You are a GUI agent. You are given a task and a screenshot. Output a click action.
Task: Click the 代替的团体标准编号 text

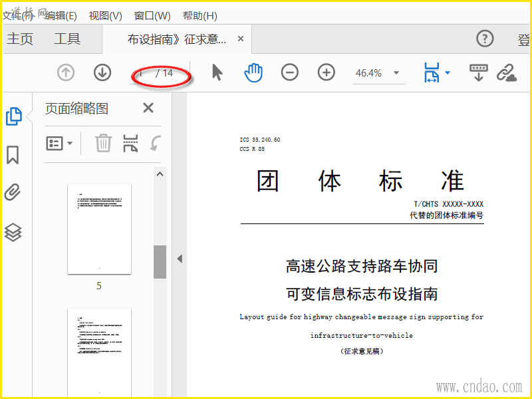click(446, 215)
